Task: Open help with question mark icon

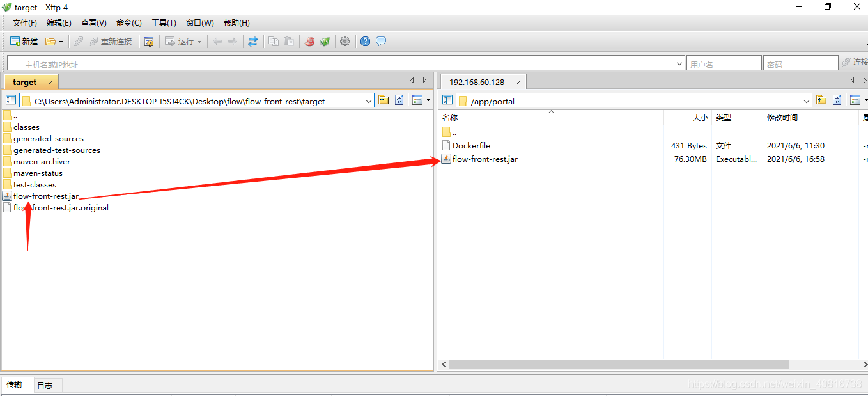Action: pos(366,42)
